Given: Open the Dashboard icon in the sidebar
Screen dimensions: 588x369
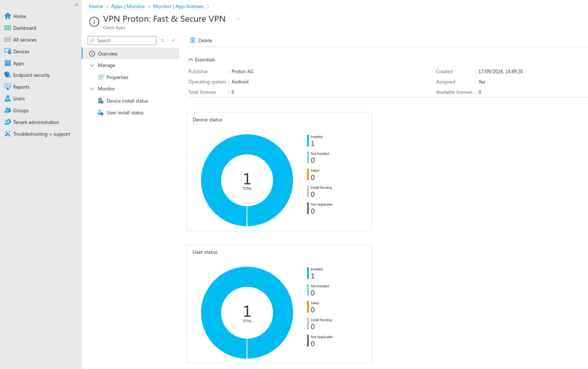Looking at the screenshot, I should tap(7, 28).
